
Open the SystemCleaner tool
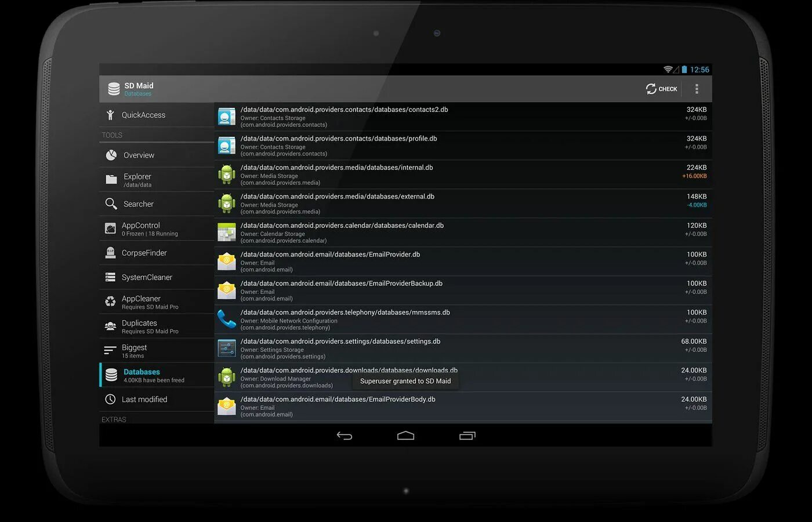pos(157,277)
